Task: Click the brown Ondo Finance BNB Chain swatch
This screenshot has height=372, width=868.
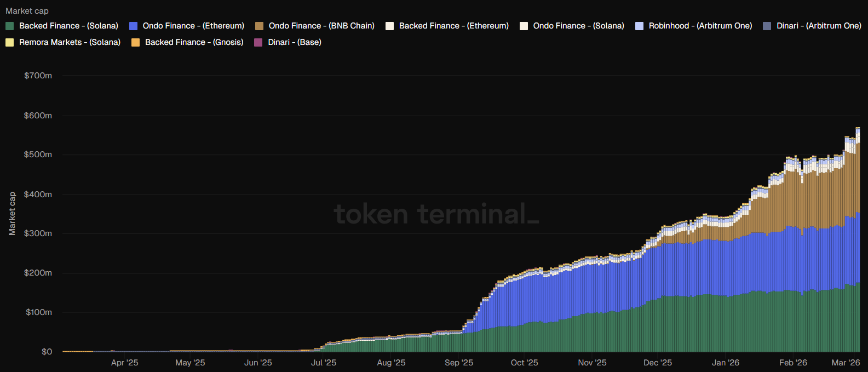Action: [x=259, y=26]
